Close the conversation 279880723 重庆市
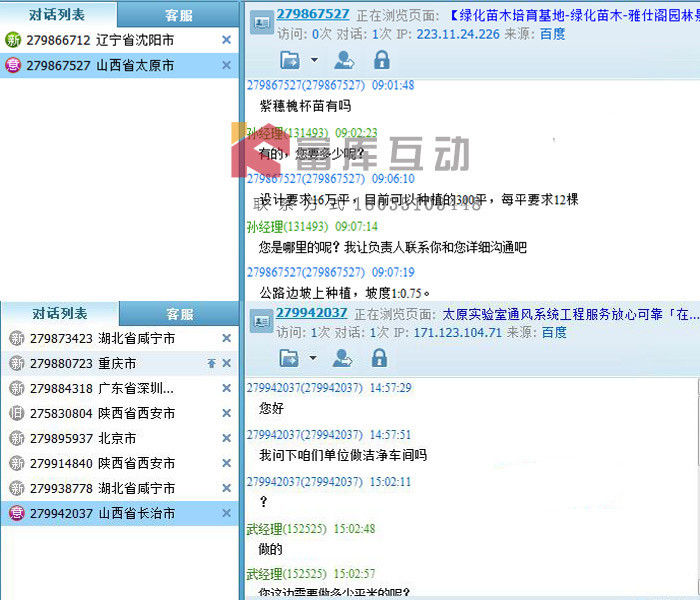Image resolution: width=700 pixels, height=600 pixels. tap(226, 363)
